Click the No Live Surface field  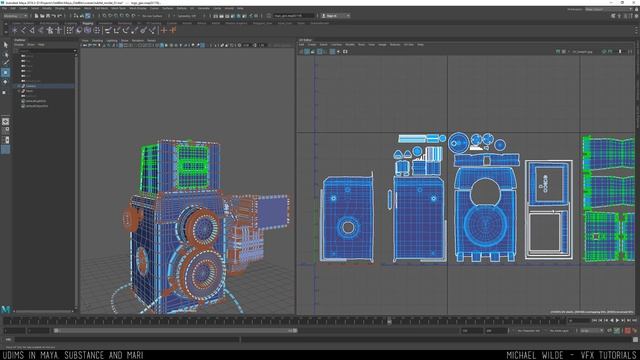(152, 16)
